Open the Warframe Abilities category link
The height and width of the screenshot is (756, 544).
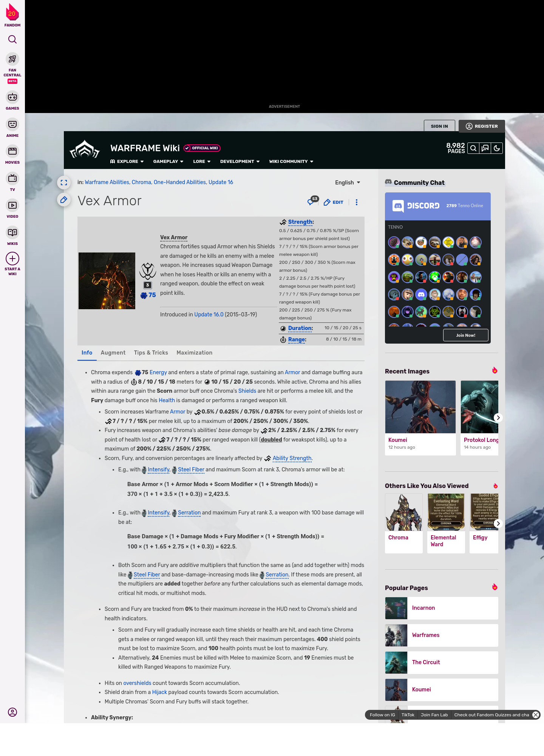107,182
